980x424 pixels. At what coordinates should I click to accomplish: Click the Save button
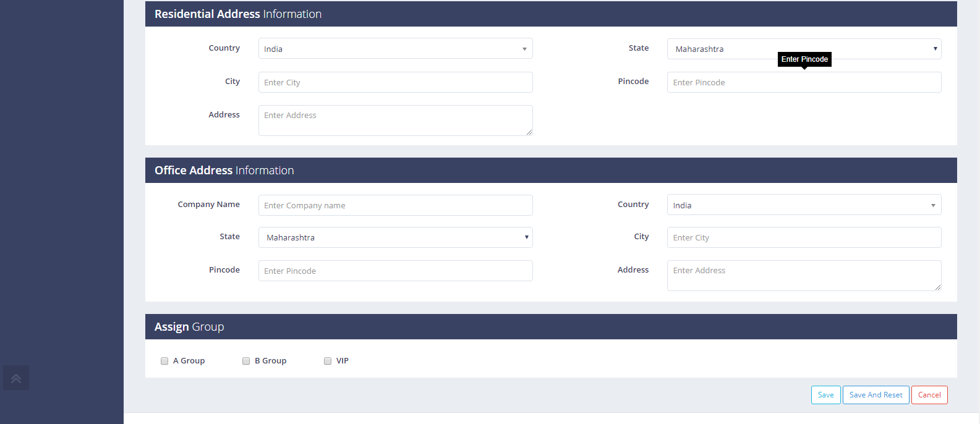coord(825,395)
